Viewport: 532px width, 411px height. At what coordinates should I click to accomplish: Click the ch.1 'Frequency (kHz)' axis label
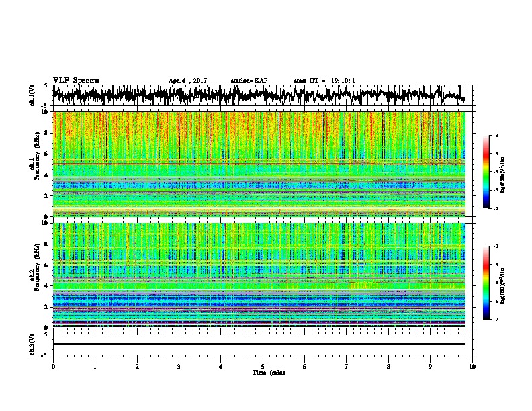pyautogui.click(x=37, y=156)
